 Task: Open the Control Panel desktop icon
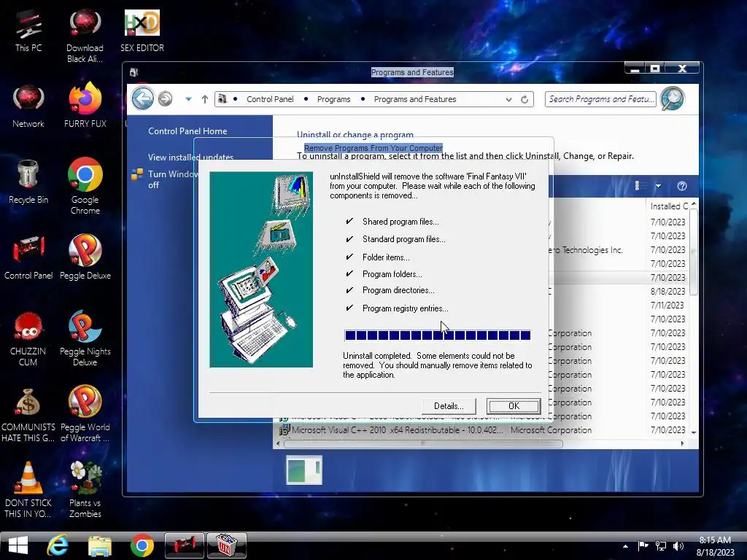point(28,257)
